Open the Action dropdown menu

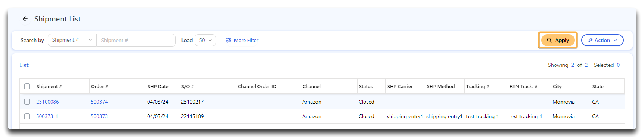click(602, 40)
